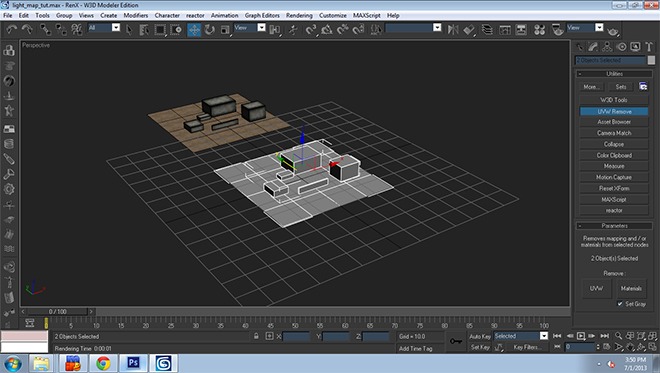The height and width of the screenshot is (373, 660).
Task: Toggle Set Key animation mode
Action: [480, 347]
